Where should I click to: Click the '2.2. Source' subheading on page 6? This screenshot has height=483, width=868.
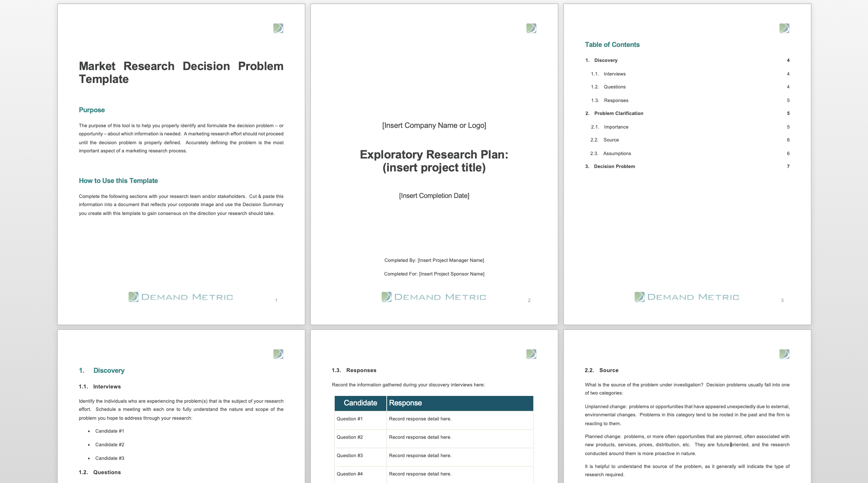(602, 370)
